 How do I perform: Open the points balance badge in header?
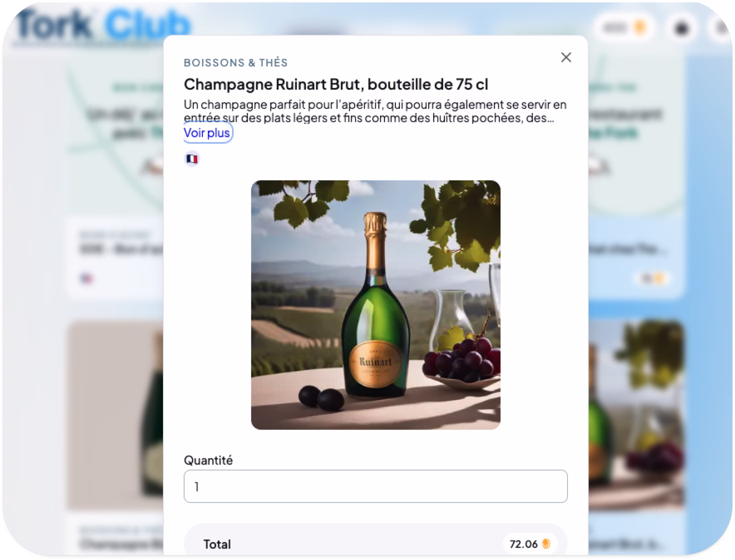[x=623, y=27]
